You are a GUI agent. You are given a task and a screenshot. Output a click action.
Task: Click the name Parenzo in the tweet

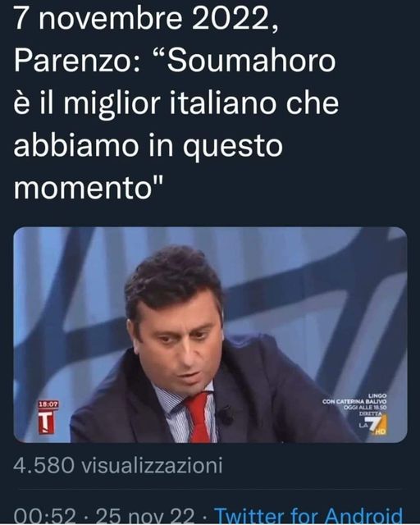click(76, 62)
